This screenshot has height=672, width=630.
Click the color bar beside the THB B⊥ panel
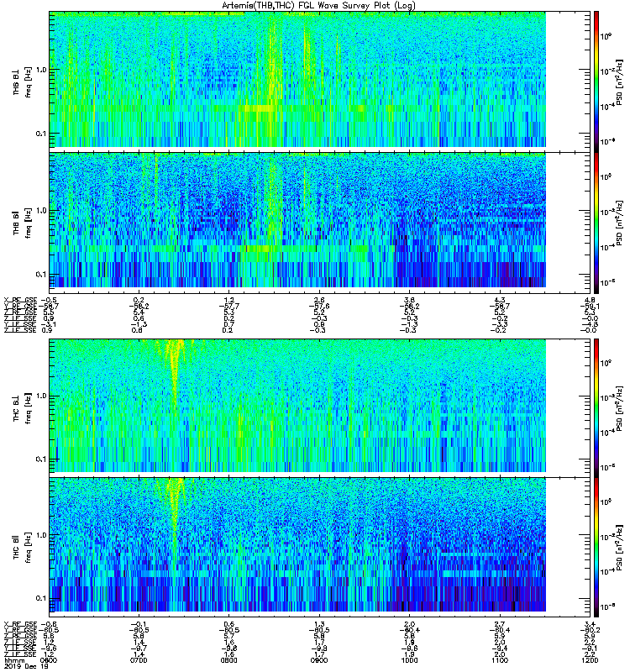pyautogui.click(x=596, y=81)
